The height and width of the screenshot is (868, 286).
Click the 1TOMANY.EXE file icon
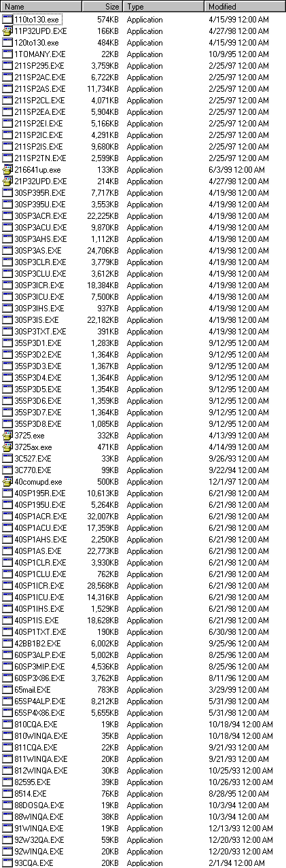[x=7, y=54]
